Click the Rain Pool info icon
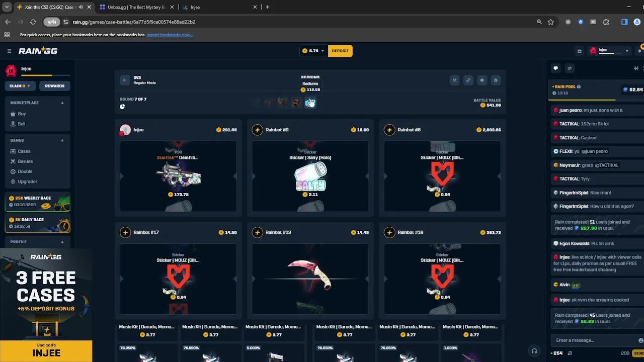The image size is (644, 362). coord(579,86)
